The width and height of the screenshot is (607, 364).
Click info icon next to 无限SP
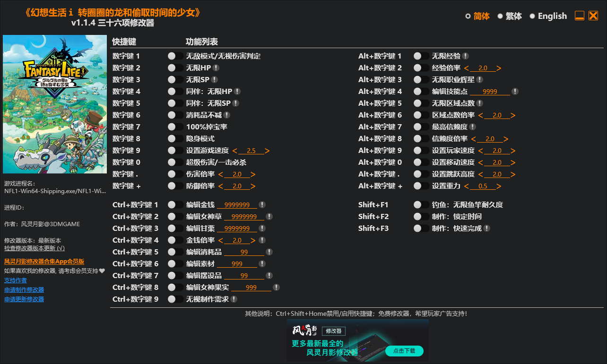[215, 80]
